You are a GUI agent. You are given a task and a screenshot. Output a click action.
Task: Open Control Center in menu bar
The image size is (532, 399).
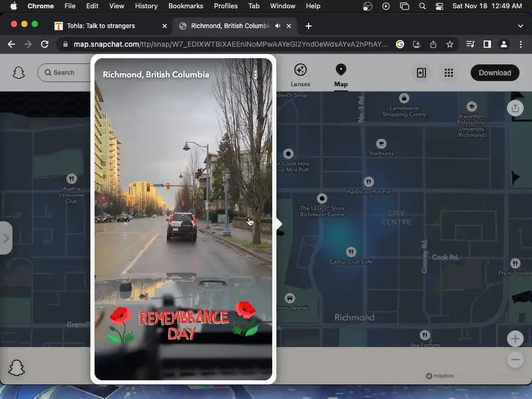440,6
